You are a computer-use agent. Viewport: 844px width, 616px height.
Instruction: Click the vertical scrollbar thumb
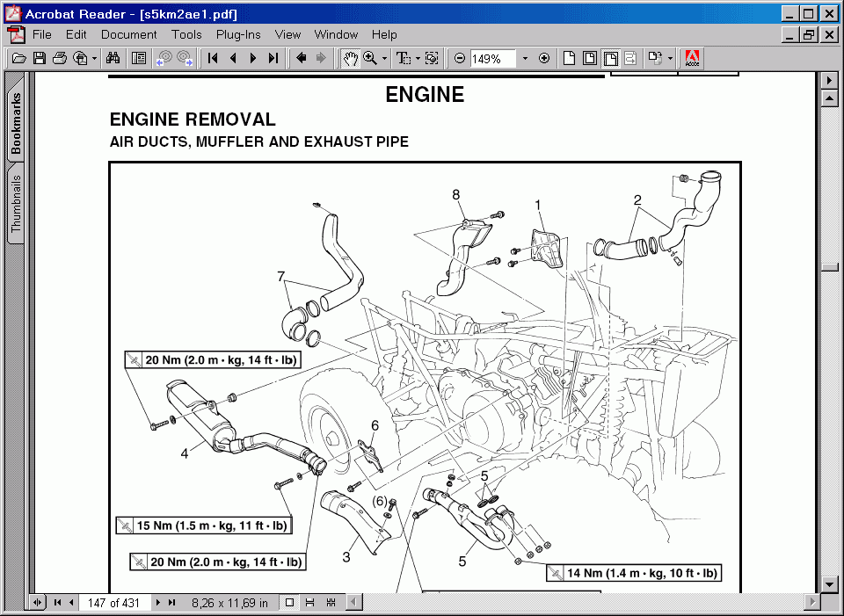(829, 267)
